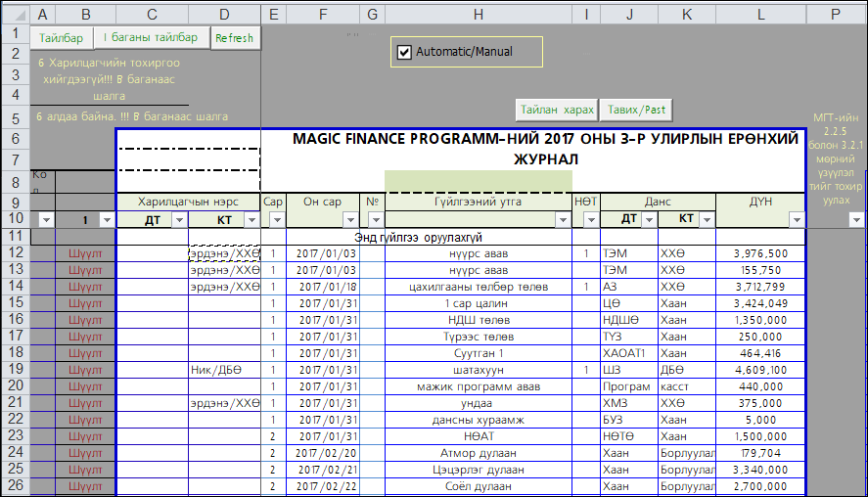868x497 pixels.
Task: Expand the Гүйлгээний утга filter dropdown
Action: [x=563, y=220]
